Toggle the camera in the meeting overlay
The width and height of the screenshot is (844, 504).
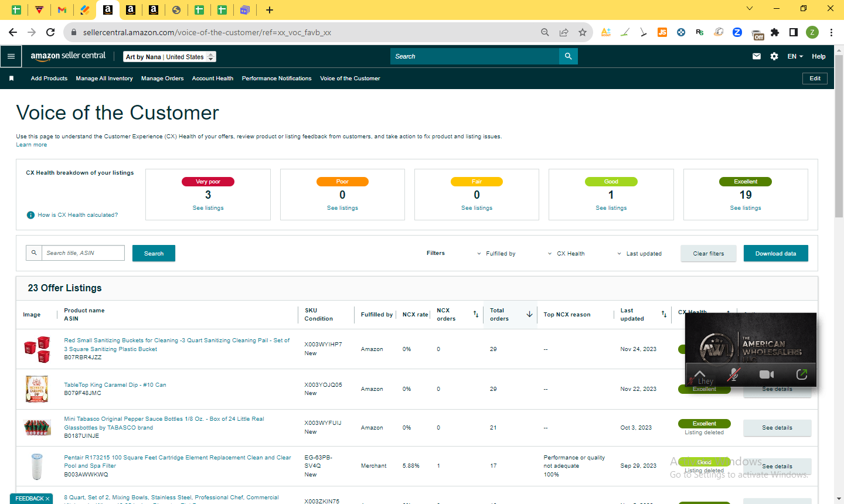coord(767,374)
